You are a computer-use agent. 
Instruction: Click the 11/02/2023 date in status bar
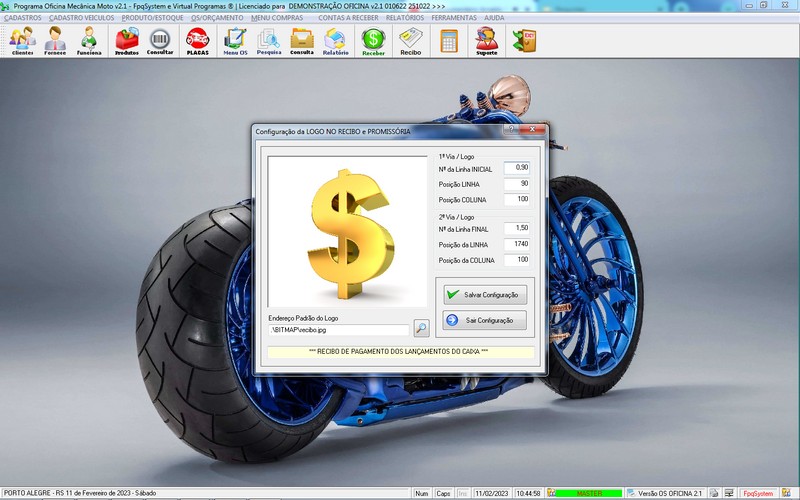pos(492,493)
